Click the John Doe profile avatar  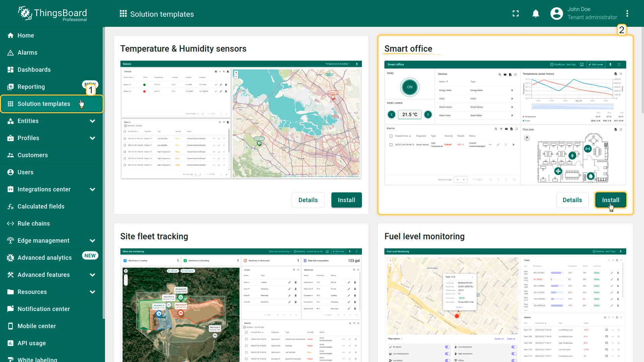556,13
